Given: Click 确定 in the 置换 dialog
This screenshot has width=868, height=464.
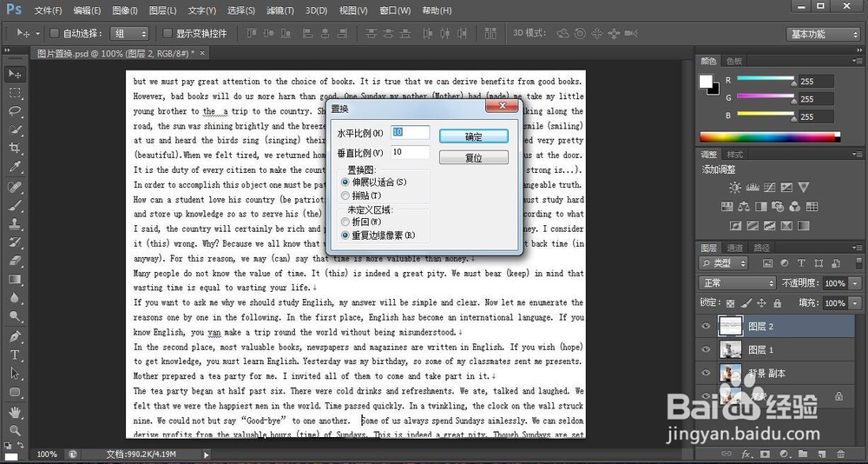Looking at the screenshot, I should tap(474, 136).
